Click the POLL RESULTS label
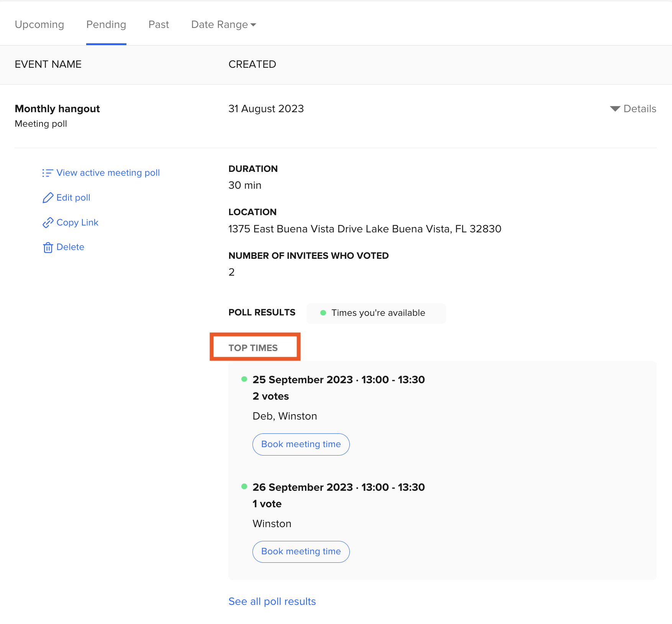 coord(262,312)
